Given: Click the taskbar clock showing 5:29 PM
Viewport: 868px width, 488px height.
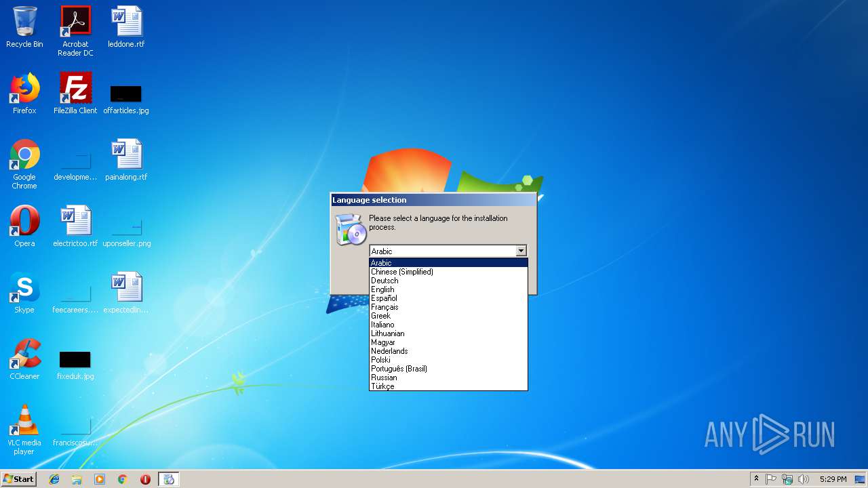Looking at the screenshot, I should click(833, 479).
